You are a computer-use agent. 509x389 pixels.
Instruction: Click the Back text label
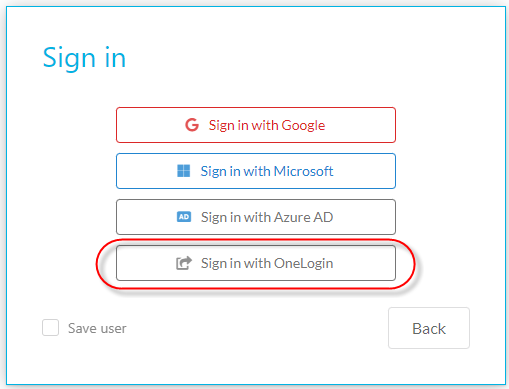pyautogui.click(x=429, y=329)
